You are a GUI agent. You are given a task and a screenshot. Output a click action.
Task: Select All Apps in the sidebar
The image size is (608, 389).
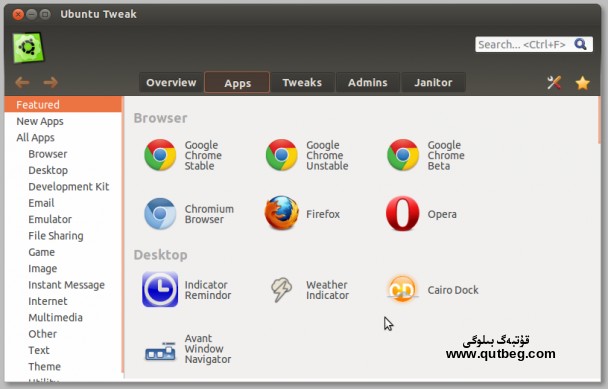pyautogui.click(x=63, y=138)
